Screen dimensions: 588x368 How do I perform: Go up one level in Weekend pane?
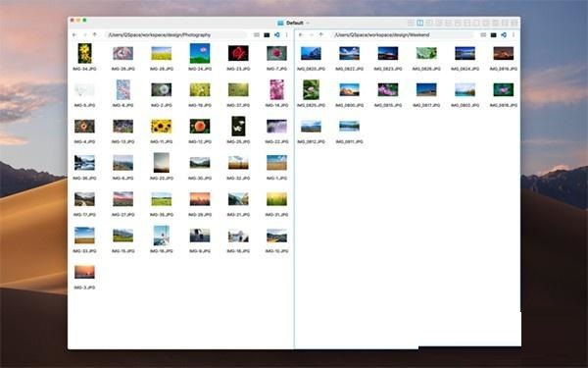coord(321,34)
